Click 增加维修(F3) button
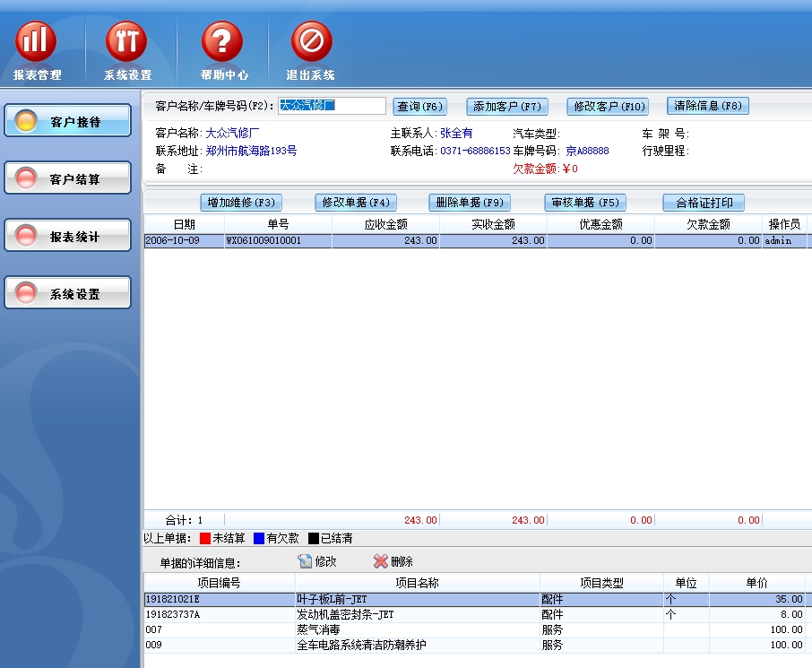This screenshot has width=812, height=668. coord(240,203)
